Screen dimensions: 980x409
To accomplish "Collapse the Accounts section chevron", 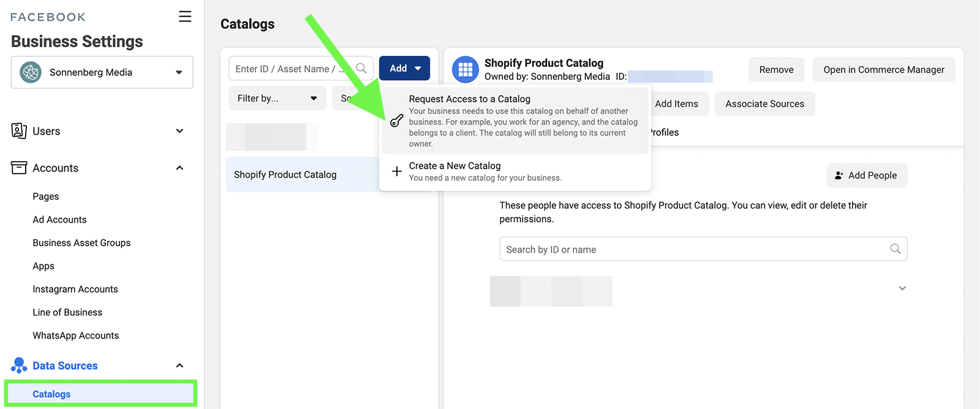I will (179, 168).
